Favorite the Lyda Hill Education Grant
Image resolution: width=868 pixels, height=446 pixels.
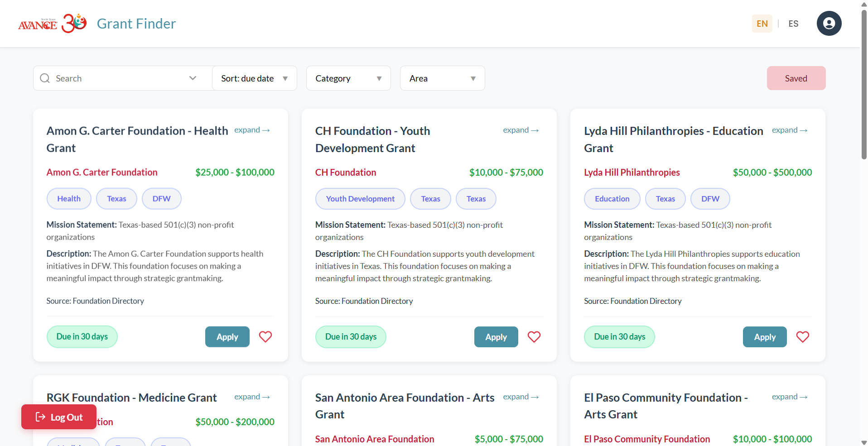pos(802,336)
